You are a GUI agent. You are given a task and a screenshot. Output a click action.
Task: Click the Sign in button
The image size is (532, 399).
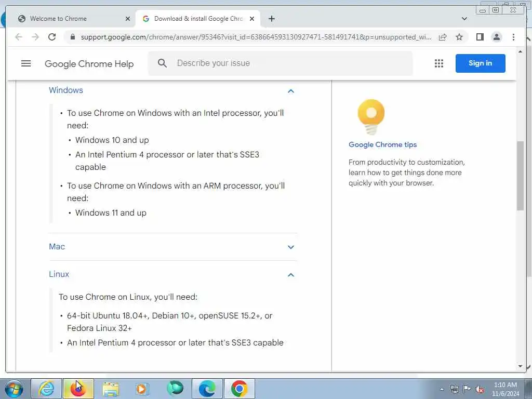click(x=480, y=63)
